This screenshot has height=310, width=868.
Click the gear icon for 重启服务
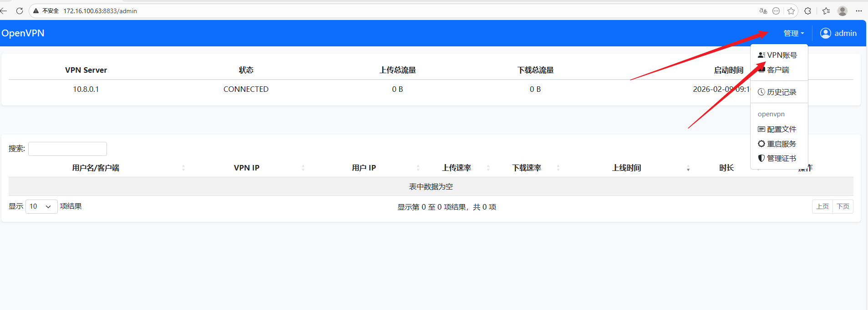click(761, 144)
